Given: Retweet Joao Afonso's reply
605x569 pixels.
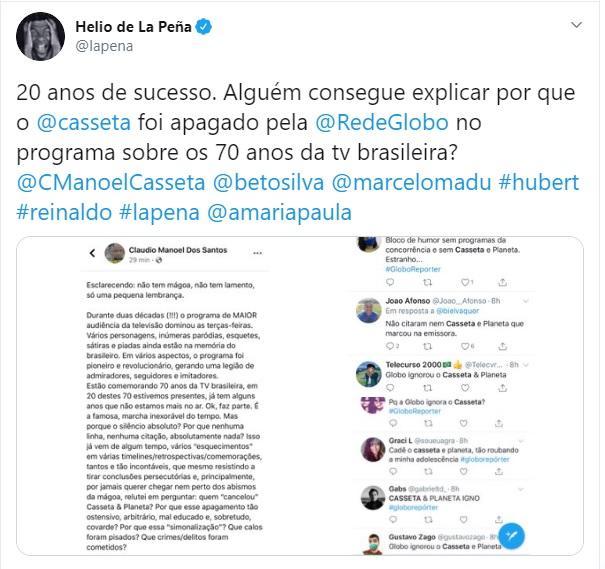Looking at the screenshot, I should 427,346.
